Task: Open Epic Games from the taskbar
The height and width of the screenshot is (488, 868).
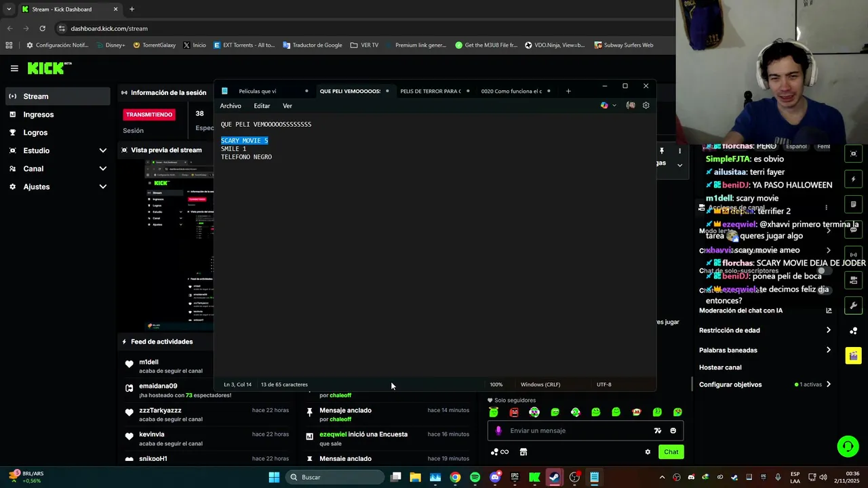Action: 515,477
